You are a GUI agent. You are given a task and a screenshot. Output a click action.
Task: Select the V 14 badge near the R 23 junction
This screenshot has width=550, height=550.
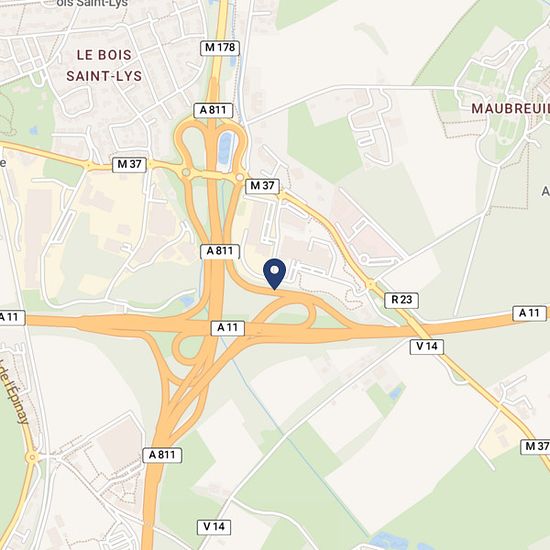click(x=427, y=347)
